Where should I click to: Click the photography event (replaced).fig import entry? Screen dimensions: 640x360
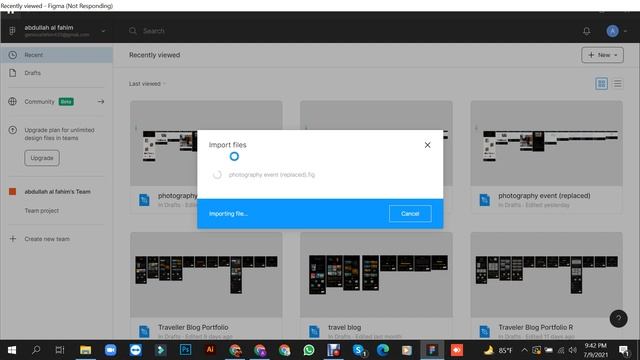click(271, 175)
